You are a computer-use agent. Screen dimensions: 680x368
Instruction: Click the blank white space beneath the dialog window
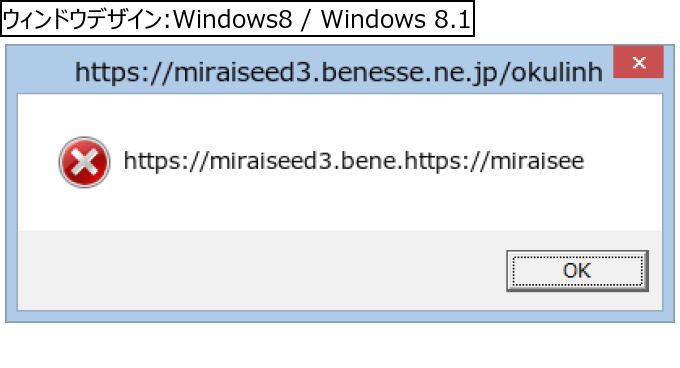point(340,346)
